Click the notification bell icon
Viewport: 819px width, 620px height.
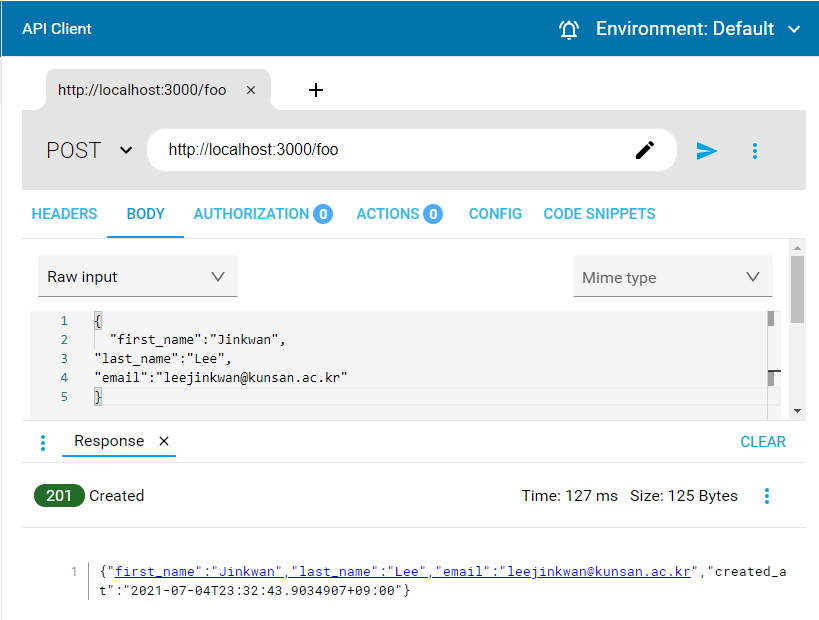(569, 29)
